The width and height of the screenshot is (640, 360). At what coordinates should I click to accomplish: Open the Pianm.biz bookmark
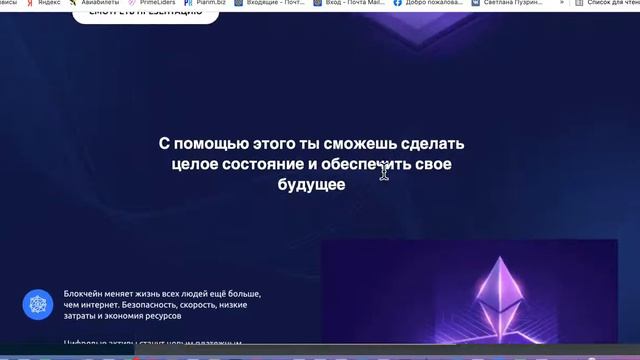click(205, 2)
